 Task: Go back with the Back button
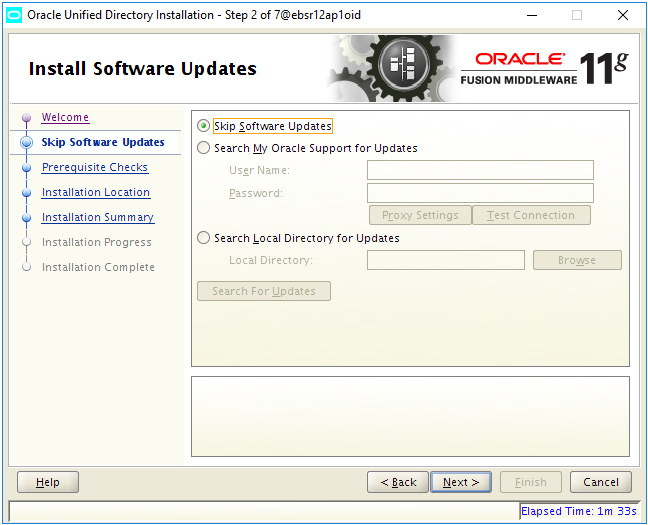[x=398, y=482]
